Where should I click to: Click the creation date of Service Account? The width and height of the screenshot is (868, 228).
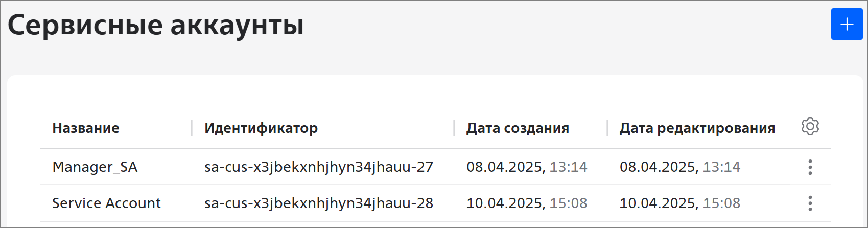527,203
